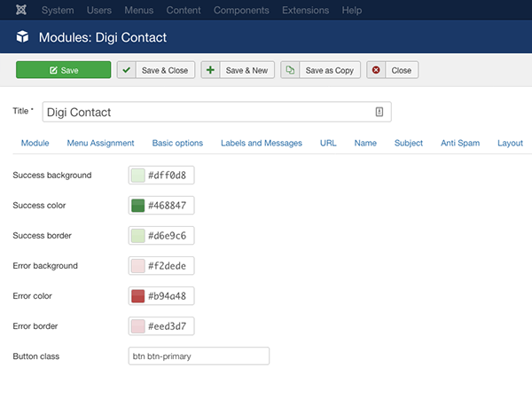Open the Success border color swatch
This screenshot has width=532, height=399.
137,236
